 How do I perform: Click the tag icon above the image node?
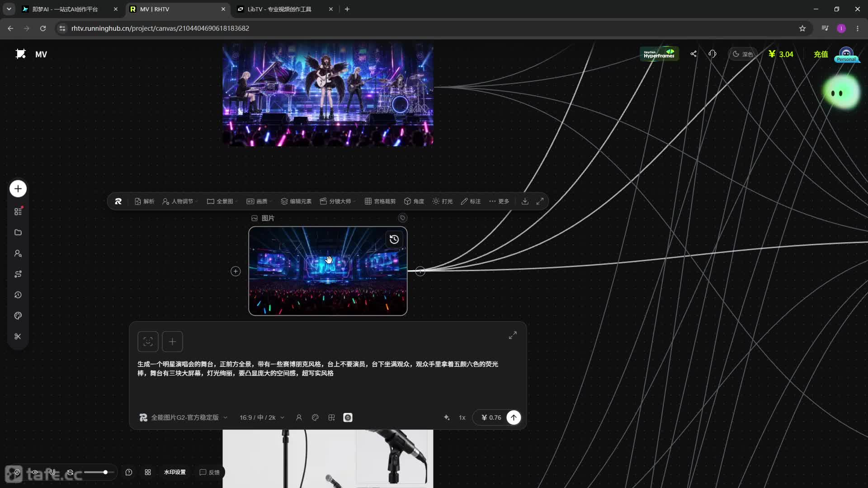402,218
